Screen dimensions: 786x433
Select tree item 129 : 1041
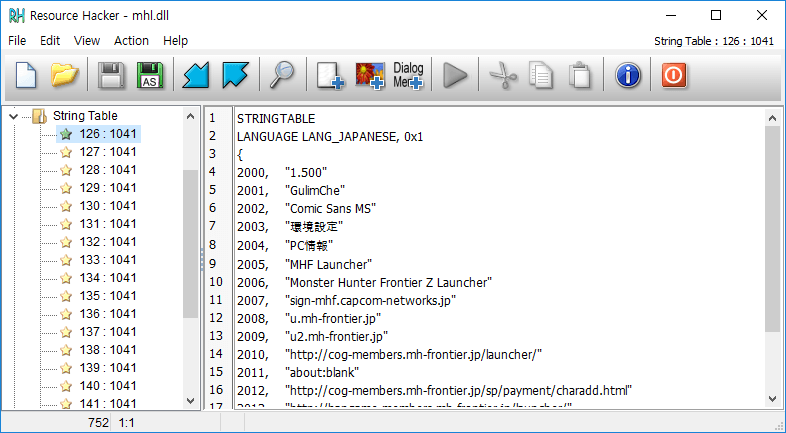click(108, 188)
